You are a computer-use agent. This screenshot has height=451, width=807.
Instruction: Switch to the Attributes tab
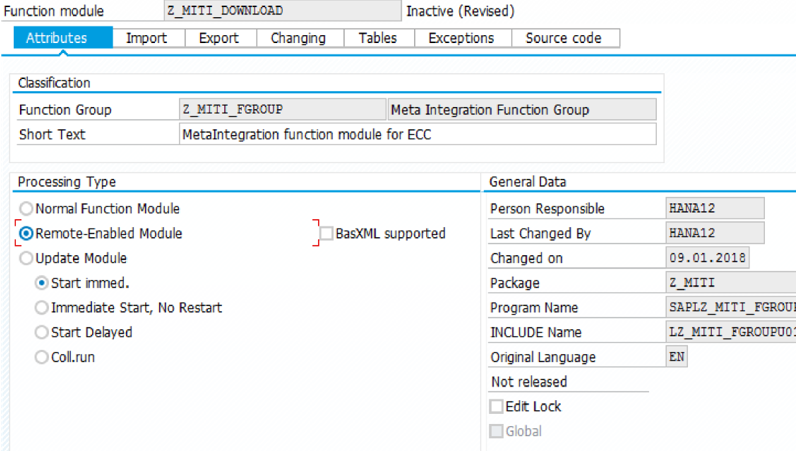56,38
